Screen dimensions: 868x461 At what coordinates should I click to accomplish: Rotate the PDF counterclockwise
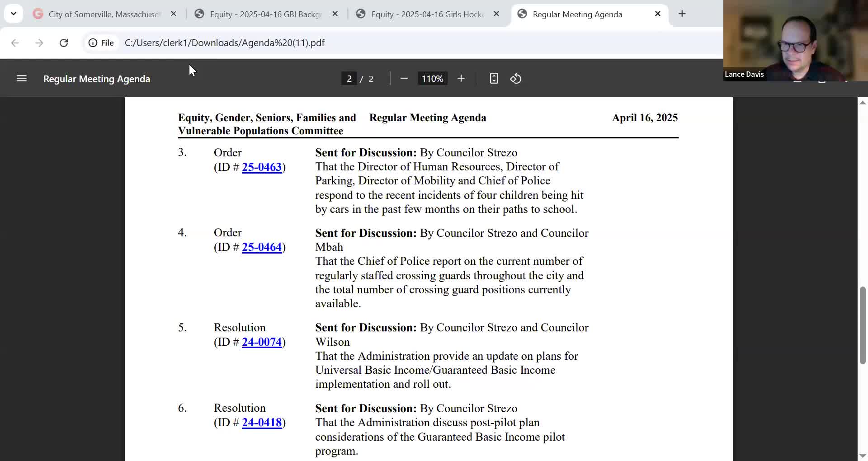tap(516, 79)
